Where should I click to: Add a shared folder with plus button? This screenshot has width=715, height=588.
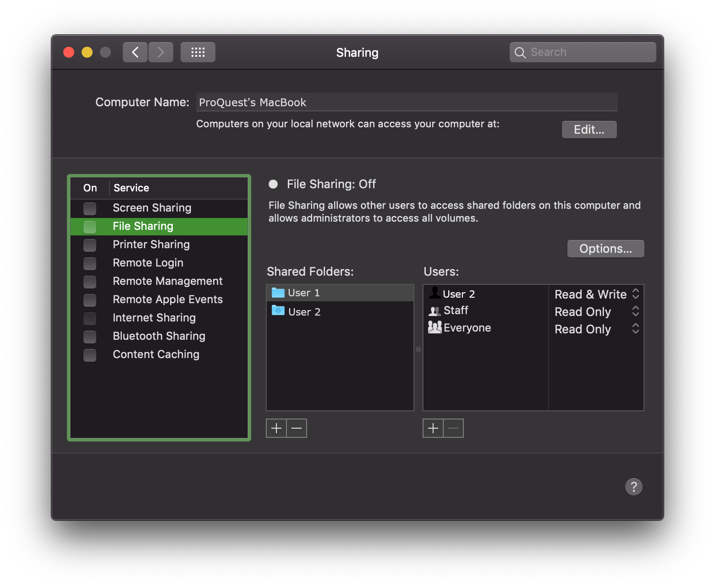click(276, 428)
